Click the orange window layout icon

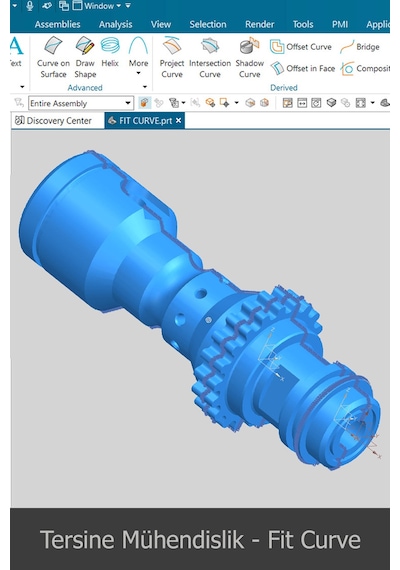(288, 103)
